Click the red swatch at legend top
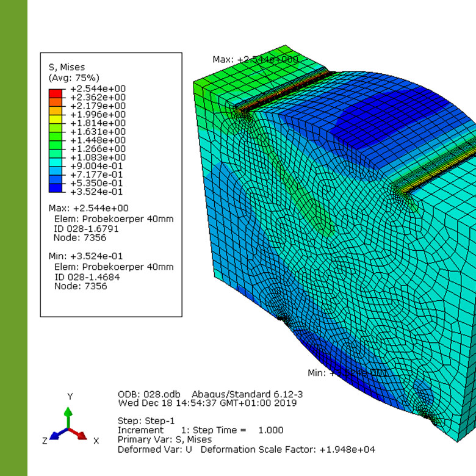 56,92
